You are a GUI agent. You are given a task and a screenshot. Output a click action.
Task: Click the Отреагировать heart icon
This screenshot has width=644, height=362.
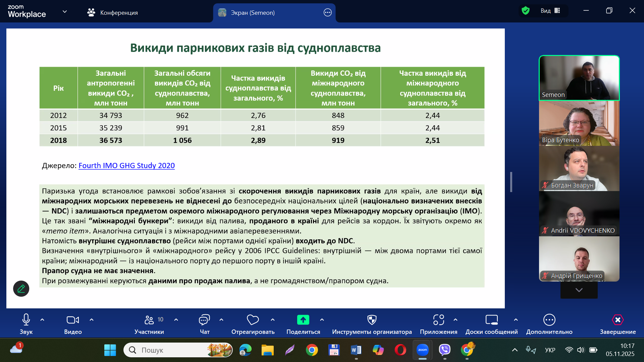coord(253,320)
